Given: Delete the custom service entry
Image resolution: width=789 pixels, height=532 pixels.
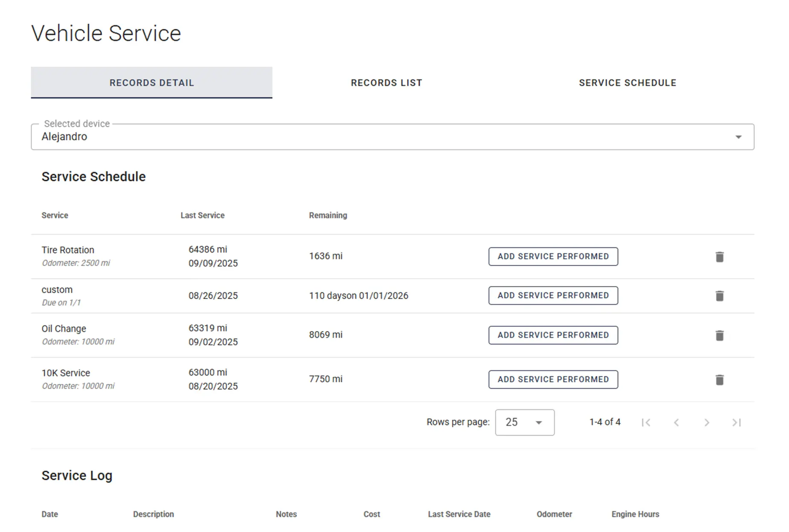Looking at the screenshot, I should pos(719,295).
